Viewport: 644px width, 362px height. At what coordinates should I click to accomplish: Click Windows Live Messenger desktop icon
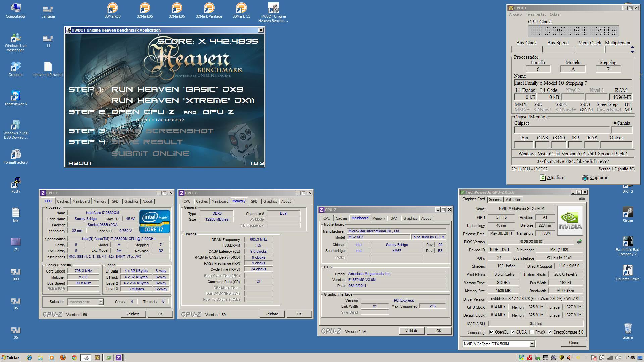click(x=16, y=42)
